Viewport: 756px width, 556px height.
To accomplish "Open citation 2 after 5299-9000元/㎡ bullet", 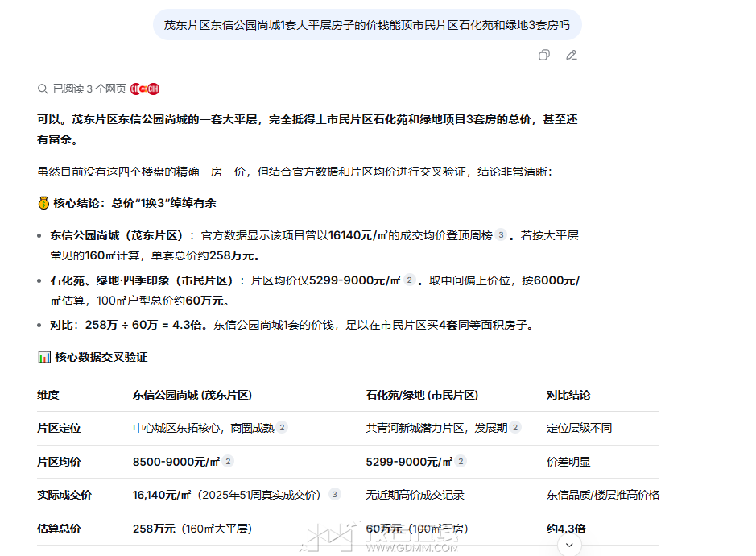I will (409, 280).
